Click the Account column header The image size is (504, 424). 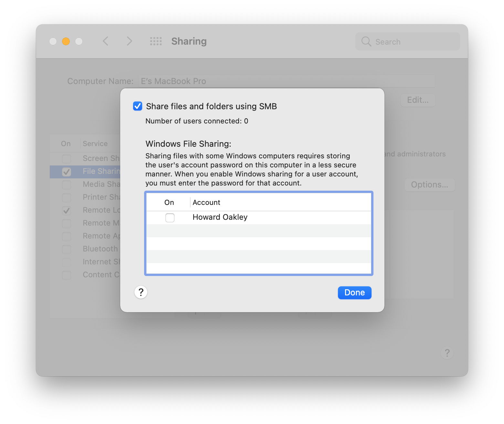(x=206, y=203)
